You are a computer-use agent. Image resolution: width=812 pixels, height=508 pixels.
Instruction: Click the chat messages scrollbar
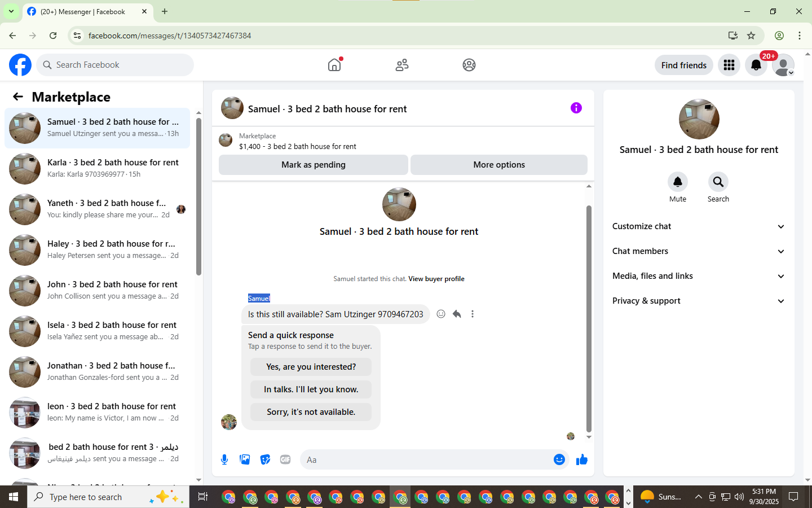pyautogui.click(x=589, y=319)
